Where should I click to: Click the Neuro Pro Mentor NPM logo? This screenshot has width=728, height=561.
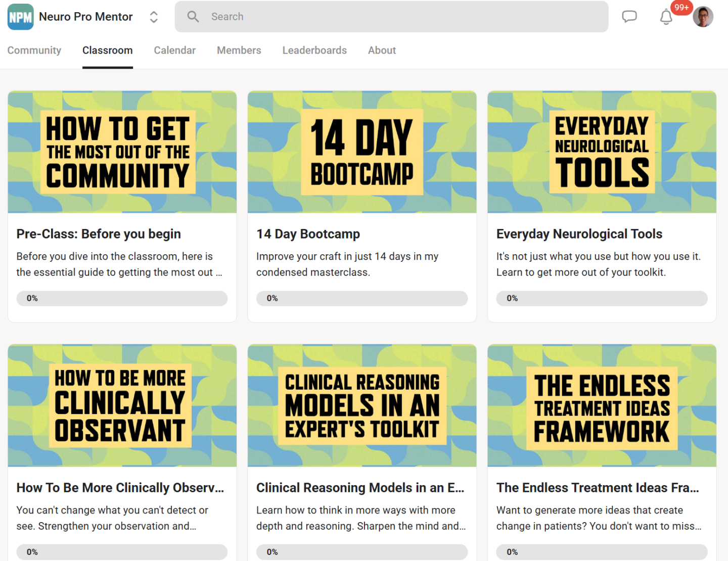(x=21, y=17)
